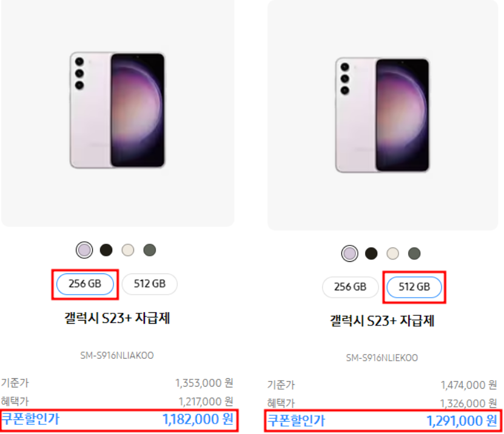Select 512 GB storage on left product
Viewport: 504px width, 434px height.
tap(150, 284)
